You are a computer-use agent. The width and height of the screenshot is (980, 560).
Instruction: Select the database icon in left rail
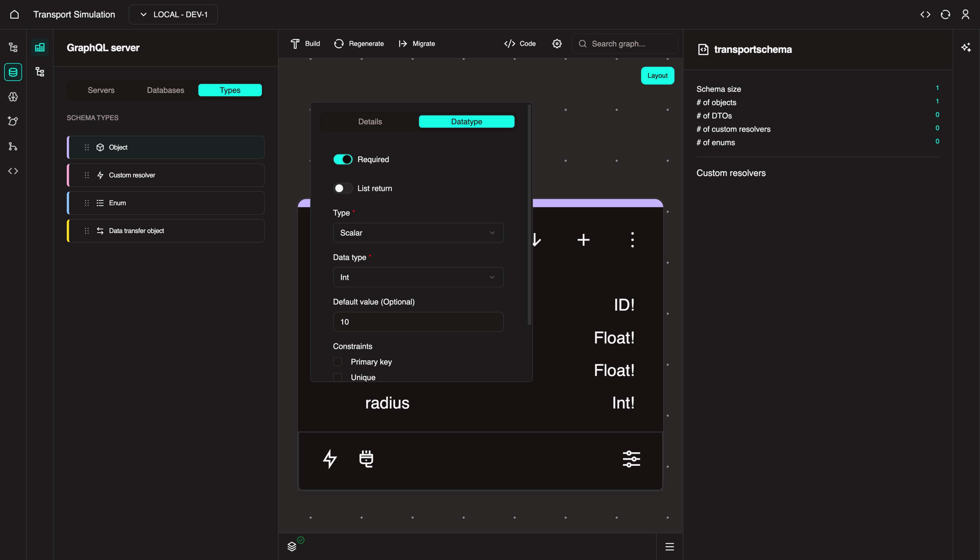click(13, 72)
